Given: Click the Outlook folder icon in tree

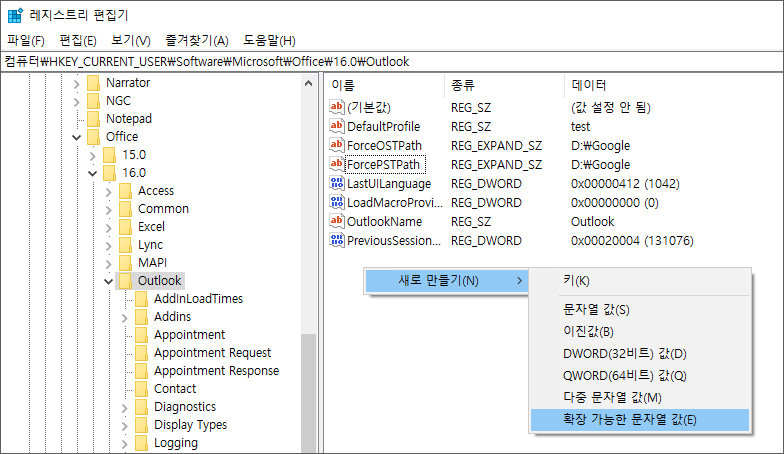Looking at the screenshot, I should click(x=126, y=281).
